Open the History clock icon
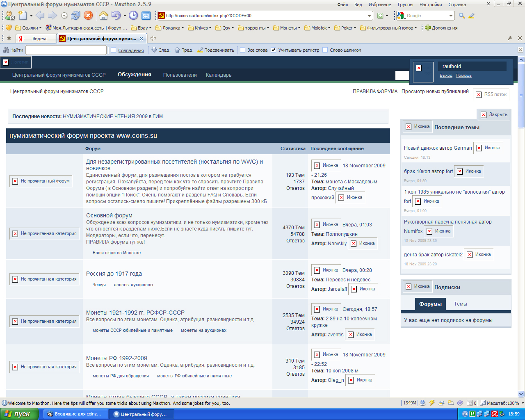The height and width of the screenshot is (420, 525). tap(133, 16)
